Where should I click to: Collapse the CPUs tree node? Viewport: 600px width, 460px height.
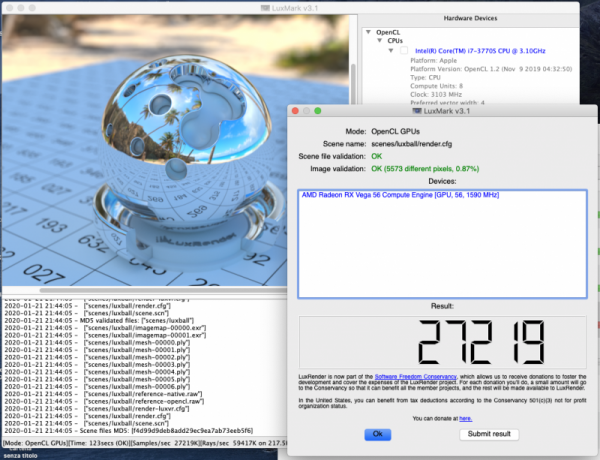380,41
